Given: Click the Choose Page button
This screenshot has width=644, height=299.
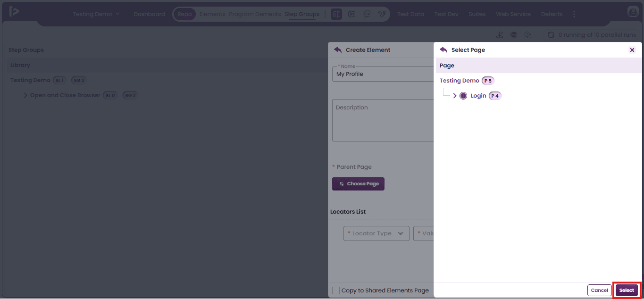Looking at the screenshot, I should point(359,184).
